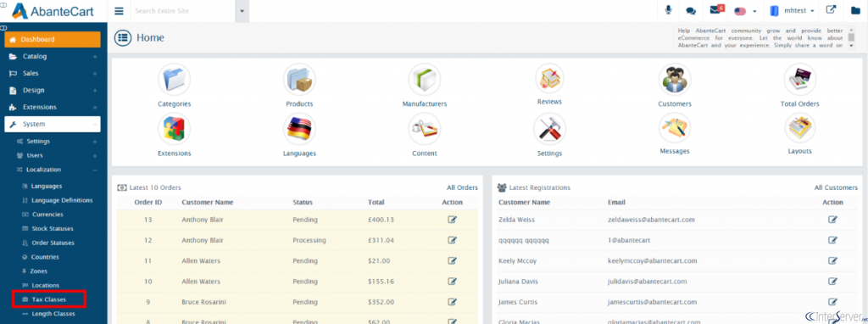Edit order 9 using its action icon

[453, 302]
